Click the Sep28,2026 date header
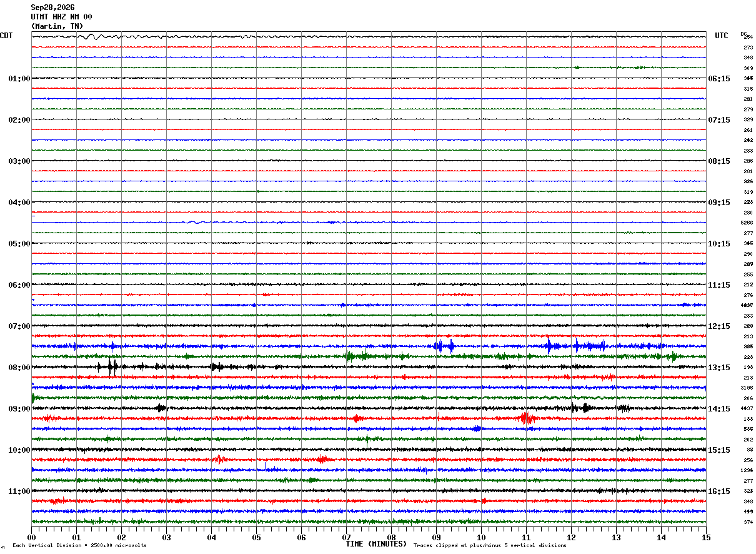756x554 pixels. [52, 8]
